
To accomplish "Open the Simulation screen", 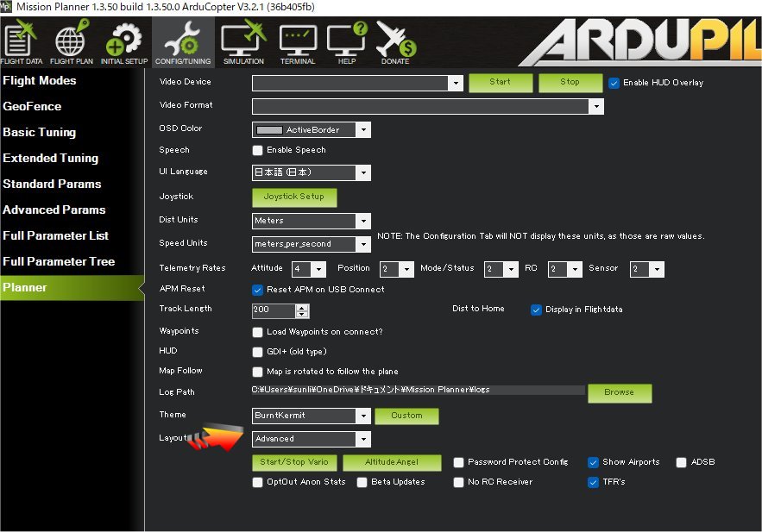I will coord(243,43).
